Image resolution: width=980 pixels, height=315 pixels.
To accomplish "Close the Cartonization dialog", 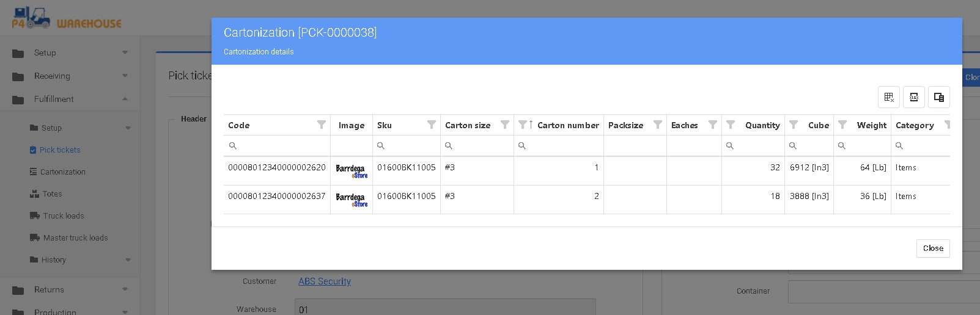I will tap(932, 248).
